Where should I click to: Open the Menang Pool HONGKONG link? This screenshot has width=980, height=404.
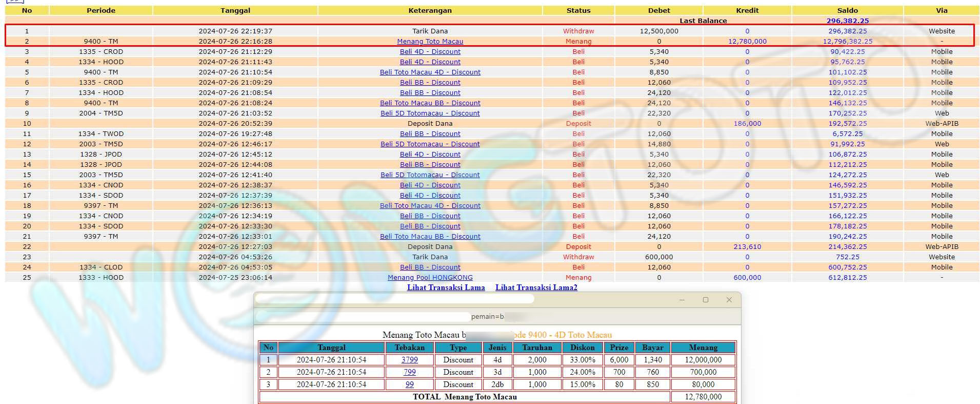pyautogui.click(x=430, y=278)
